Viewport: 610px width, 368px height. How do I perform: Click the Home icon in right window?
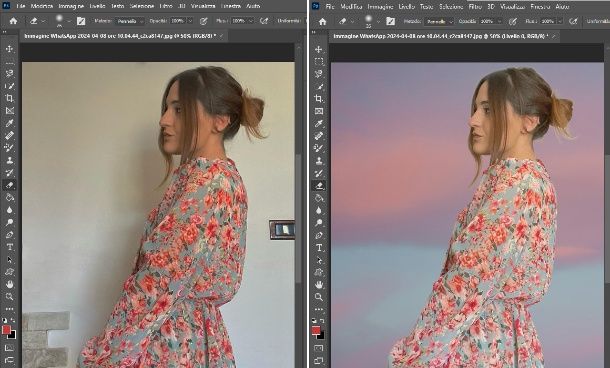coord(323,21)
